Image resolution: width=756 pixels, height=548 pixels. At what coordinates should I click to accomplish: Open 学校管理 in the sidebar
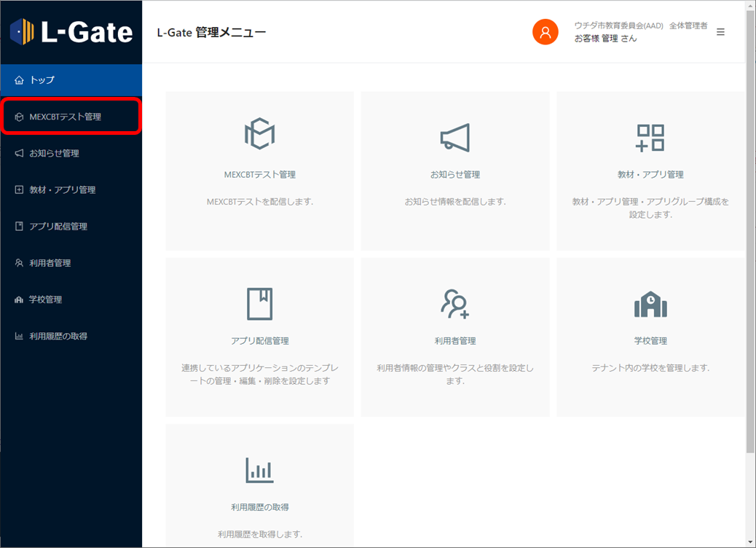point(71,300)
